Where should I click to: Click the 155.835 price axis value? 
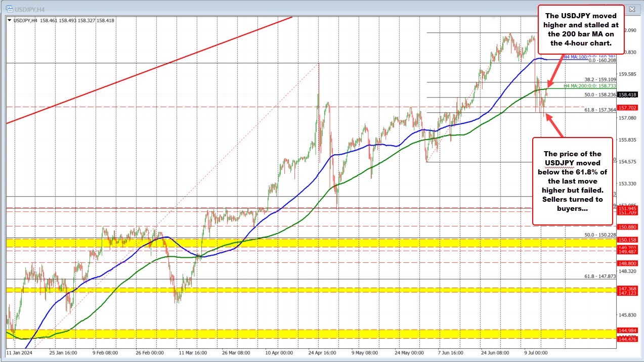coord(628,140)
